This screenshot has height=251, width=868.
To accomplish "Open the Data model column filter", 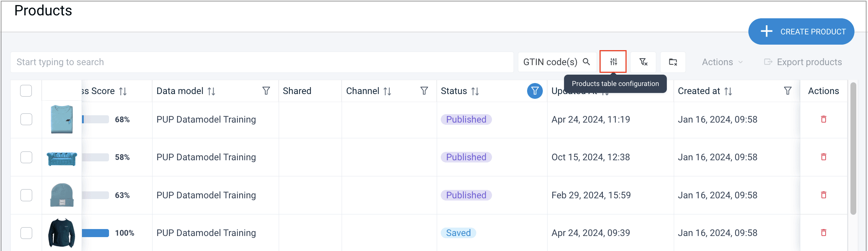I will tap(266, 91).
